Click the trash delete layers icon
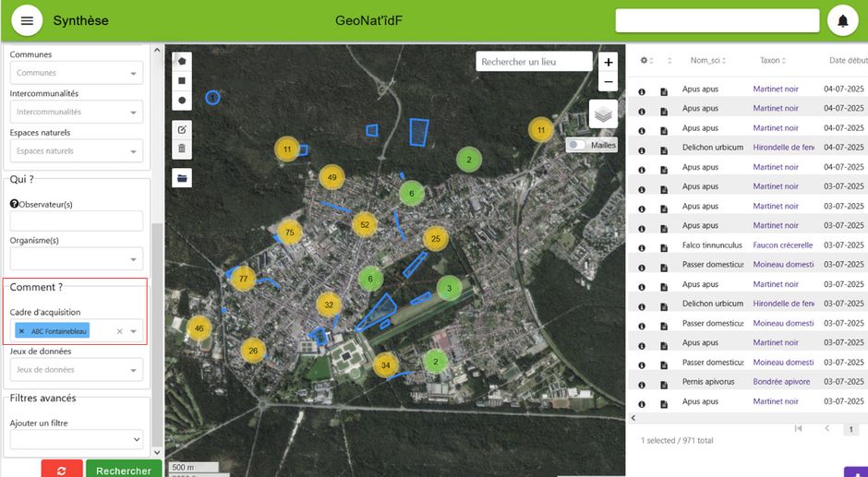This screenshot has width=868, height=477. 182,149
